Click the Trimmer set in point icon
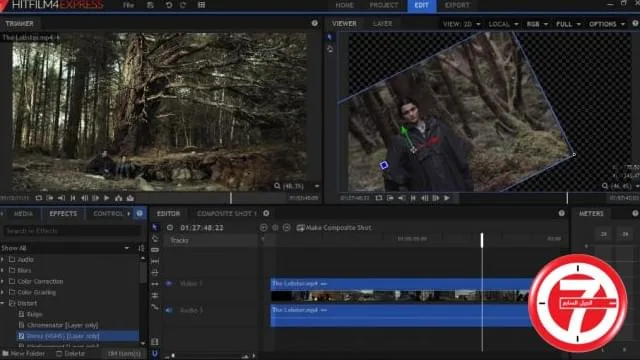 (50, 198)
